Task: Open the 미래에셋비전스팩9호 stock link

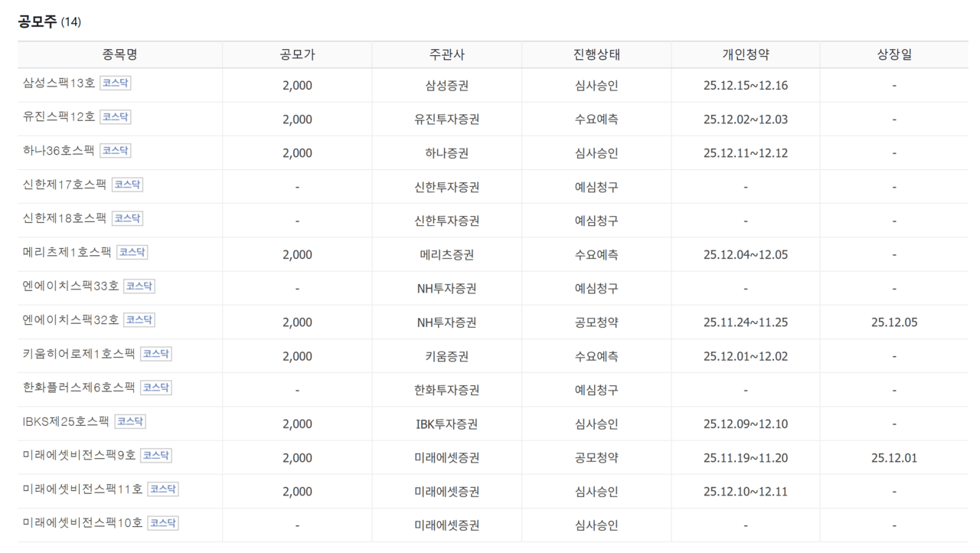Action: (x=79, y=455)
